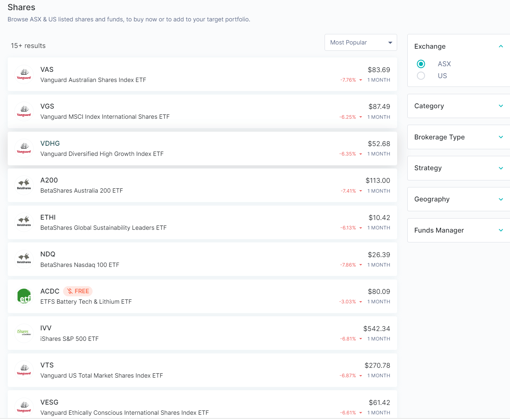510x420 pixels.
Task: Open the ETHI ticker link
Action: click(x=48, y=217)
